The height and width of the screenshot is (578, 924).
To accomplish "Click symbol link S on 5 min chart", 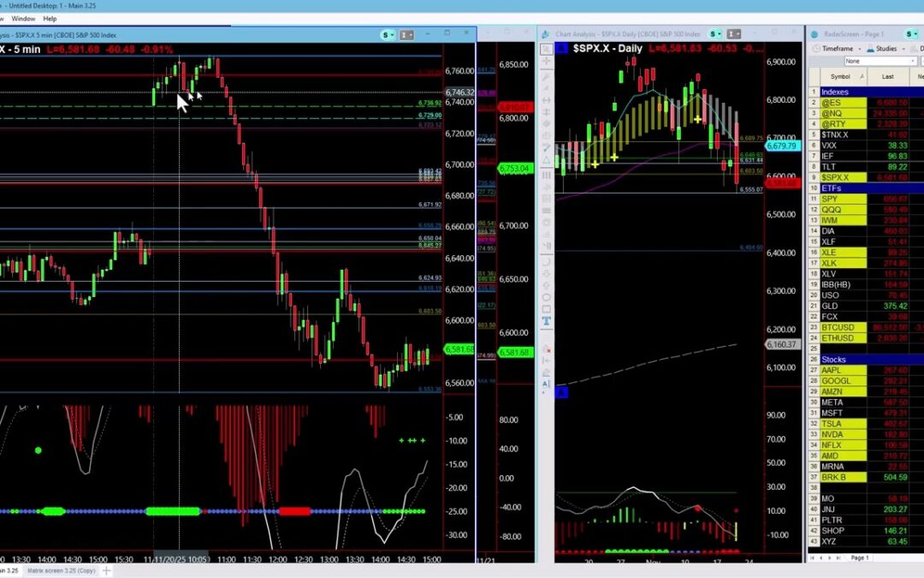I will point(388,35).
